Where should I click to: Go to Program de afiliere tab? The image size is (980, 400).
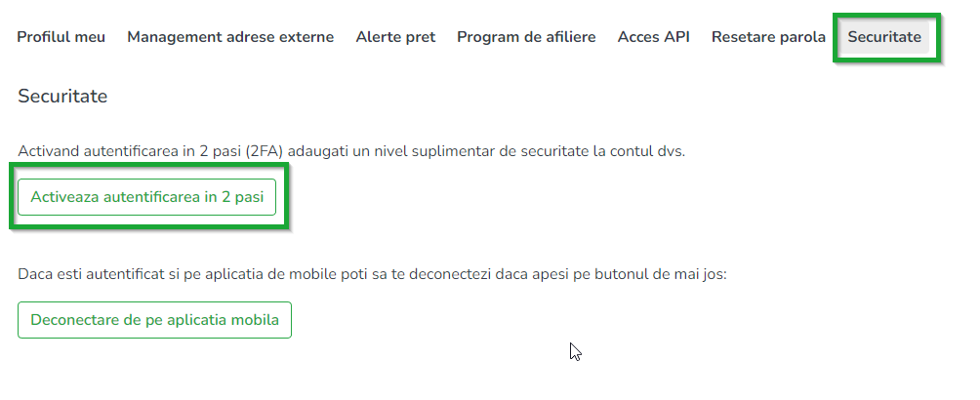coord(526,37)
